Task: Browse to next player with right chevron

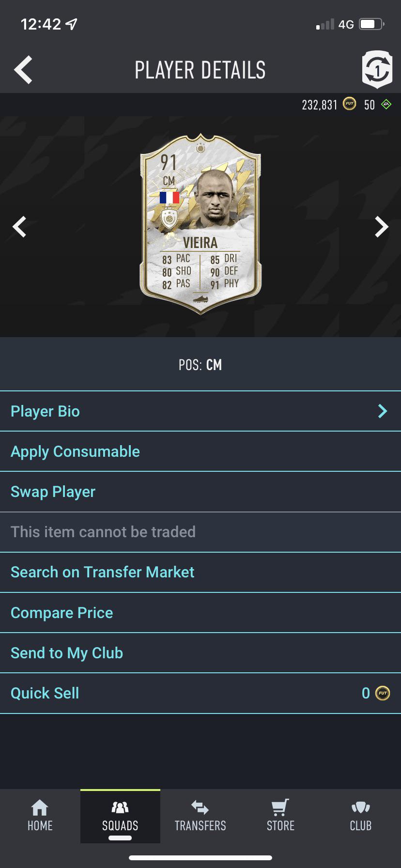Action: (x=382, y=226)
